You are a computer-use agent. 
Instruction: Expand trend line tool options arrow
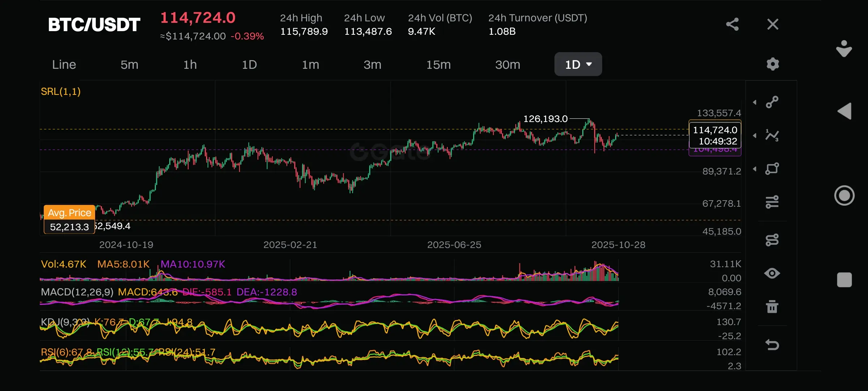[x=755, y=102]
